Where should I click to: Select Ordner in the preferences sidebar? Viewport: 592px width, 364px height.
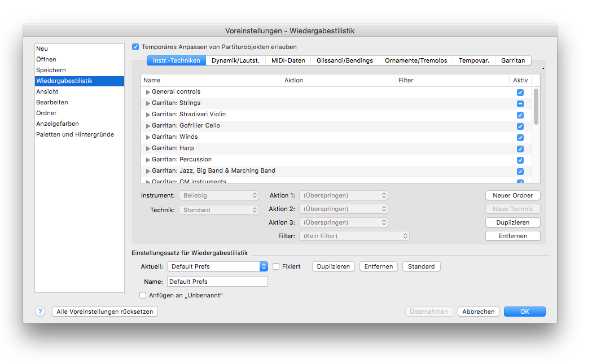79,113
